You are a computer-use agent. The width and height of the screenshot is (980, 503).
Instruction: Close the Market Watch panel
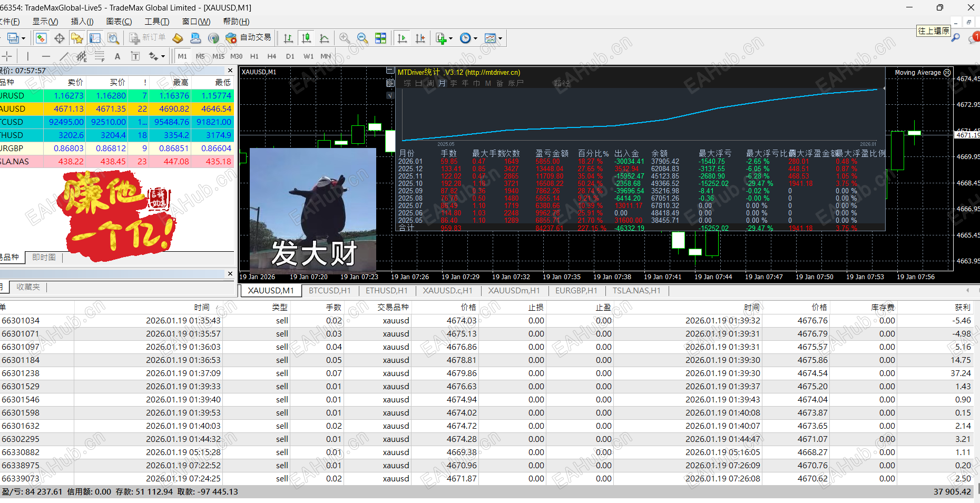point(230,70)
